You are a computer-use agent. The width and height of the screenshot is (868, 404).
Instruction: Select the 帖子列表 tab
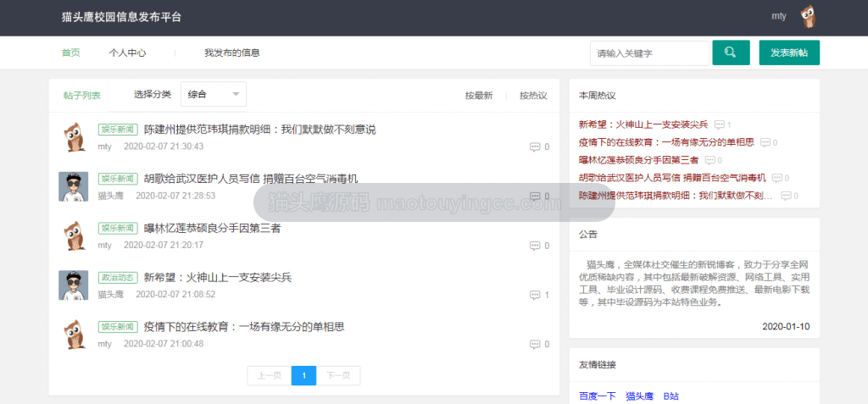82,95
